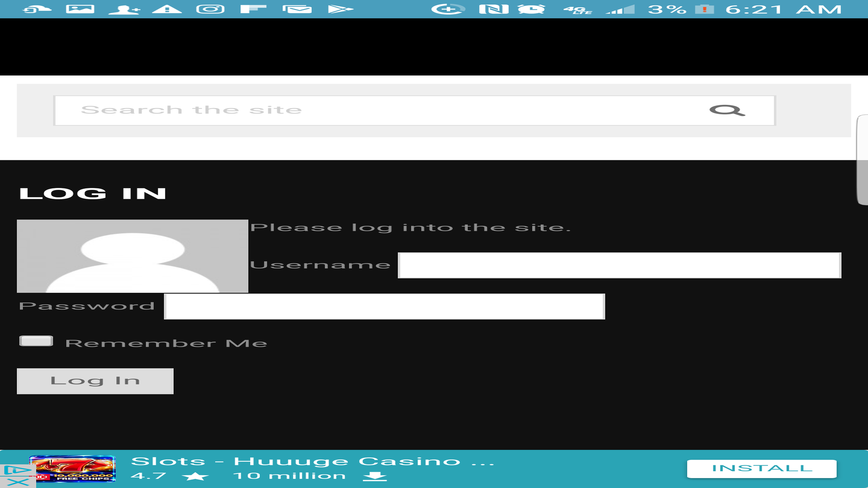Click the AdChoices info icon
Screen dimensions: 868x488
17,470
